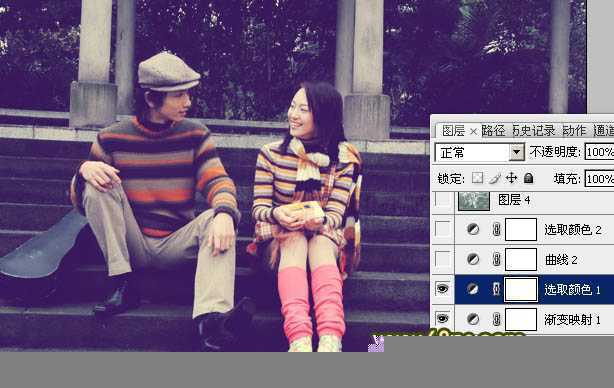Image resolution: width=614 pixels, height=388 pixels.
Task: Click adjustment icon of 曲线 2 layer
Action: click(473, 259)
